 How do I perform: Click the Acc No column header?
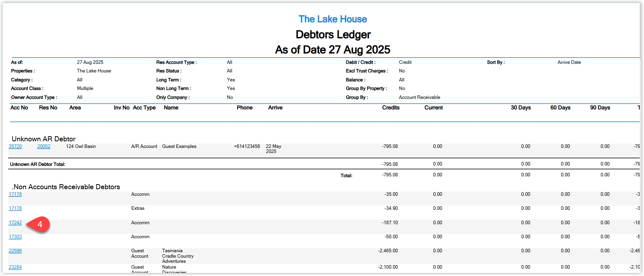point(19,108)
